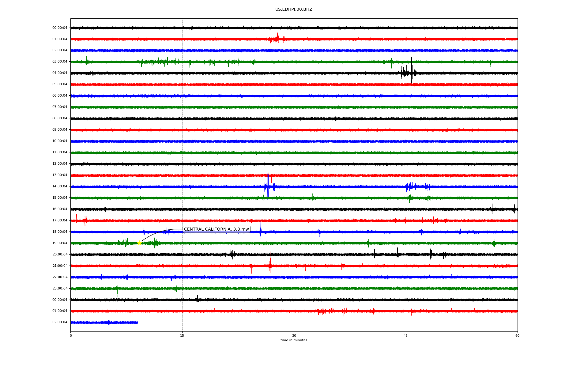Click the 16:00:04 row label
The image size is (588, 368).
coord(60,209)
